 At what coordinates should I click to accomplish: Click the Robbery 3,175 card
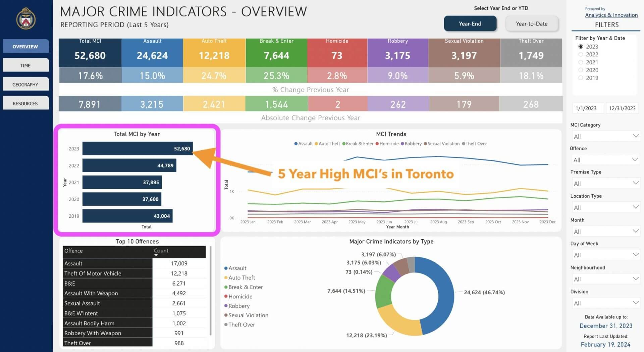tap(398, 52)
